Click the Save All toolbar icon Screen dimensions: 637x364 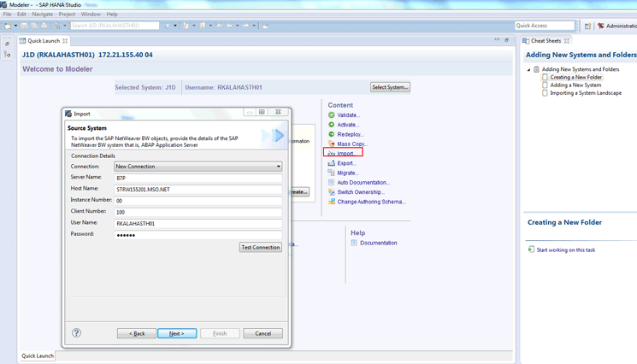tap(33, 26)
